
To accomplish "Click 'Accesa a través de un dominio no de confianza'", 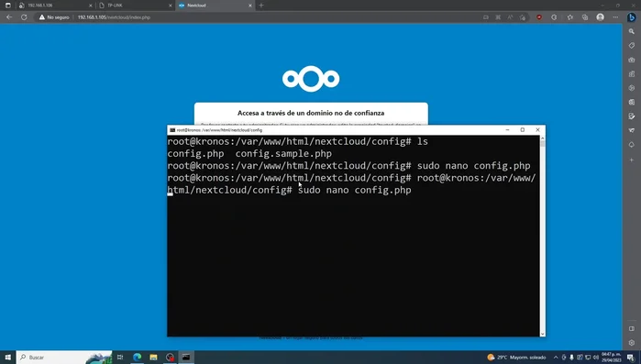I will [x=311, y=113].
